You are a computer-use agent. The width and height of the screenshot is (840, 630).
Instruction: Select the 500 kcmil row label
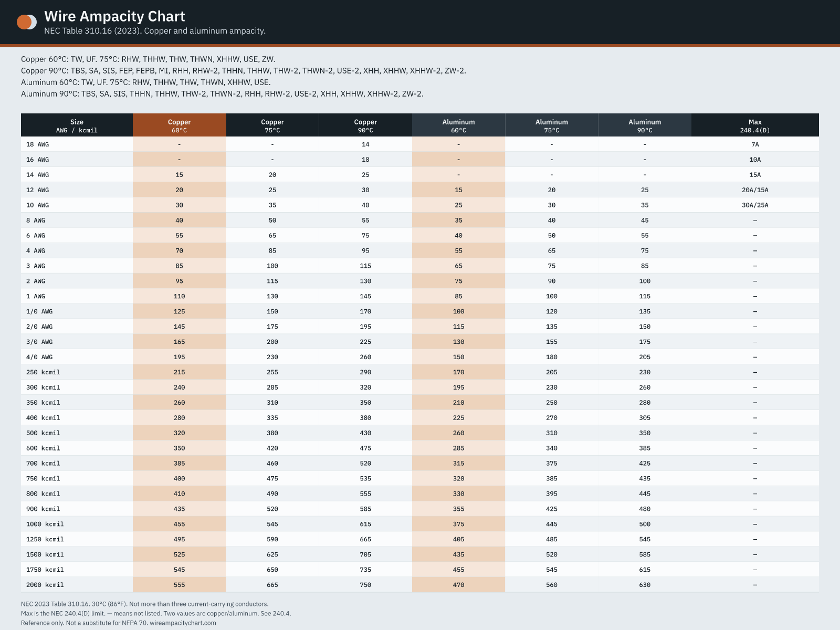tap(43, 434)
